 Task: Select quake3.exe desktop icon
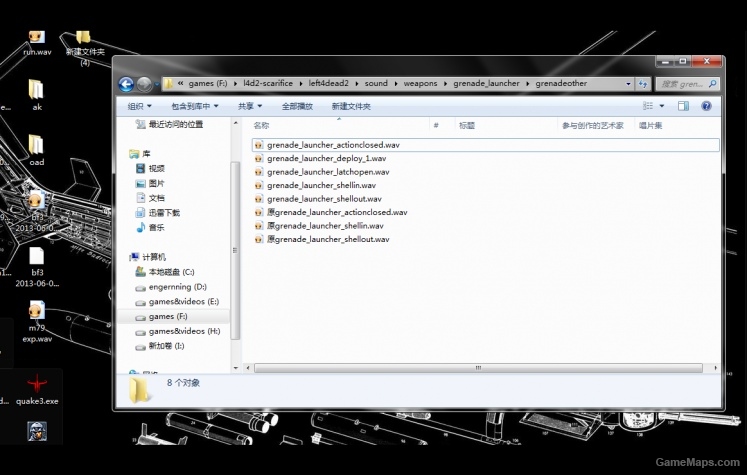[x=37, y=390]
